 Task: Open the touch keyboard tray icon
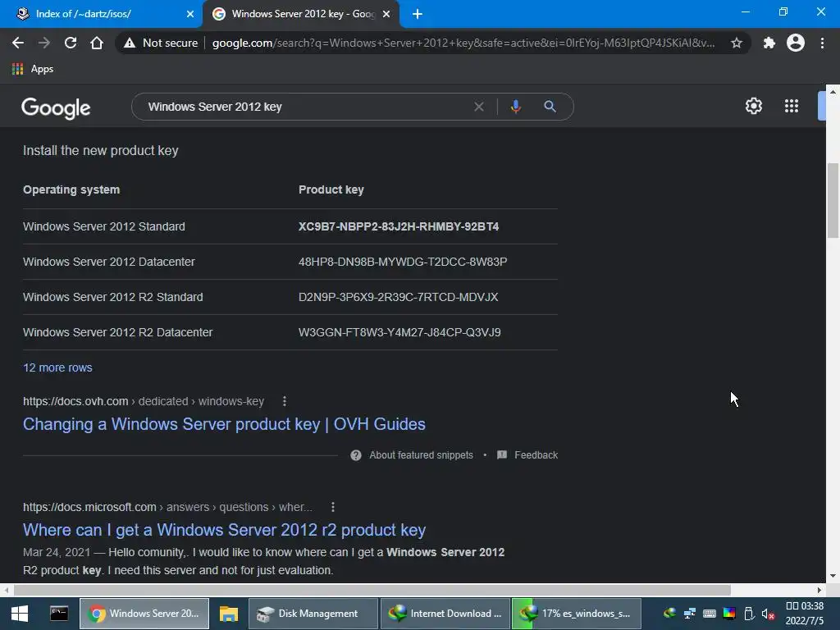click(710, 614)
